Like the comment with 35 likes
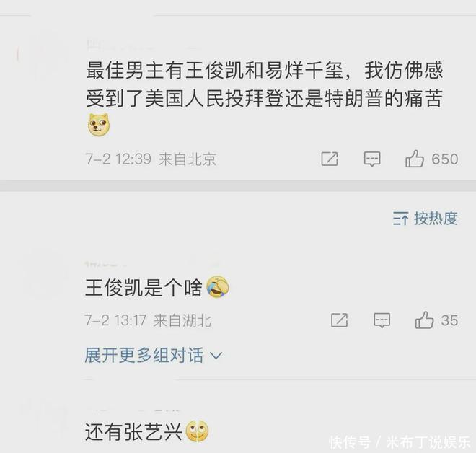476x453 pixels. (424, 320)
